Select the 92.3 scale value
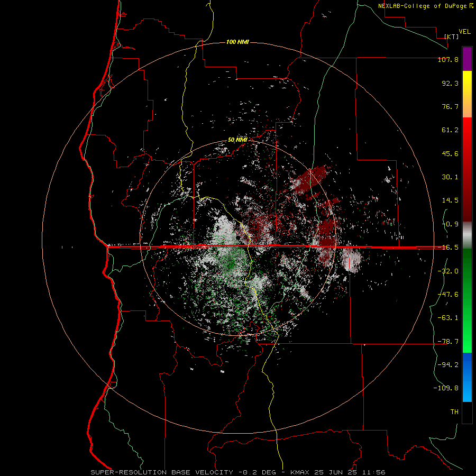The image size is (476, 476). pyautogui.click(x=450, y=83)
